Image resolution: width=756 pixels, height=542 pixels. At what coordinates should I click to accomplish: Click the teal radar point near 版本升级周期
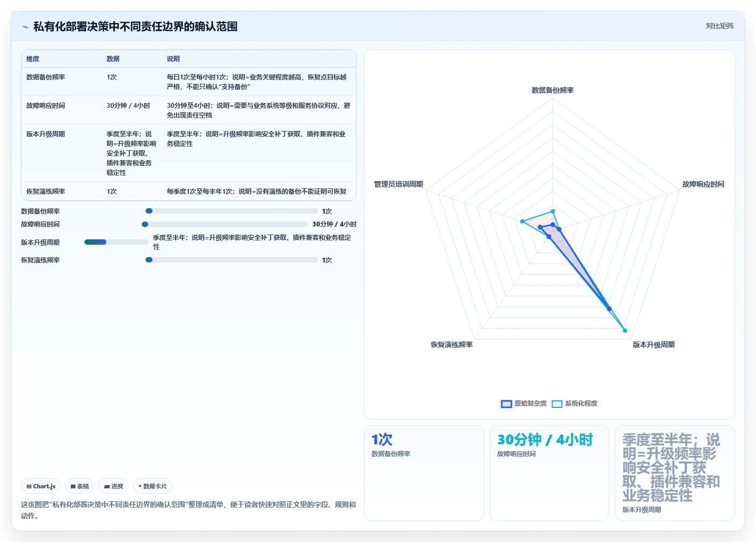pos(625,331)
